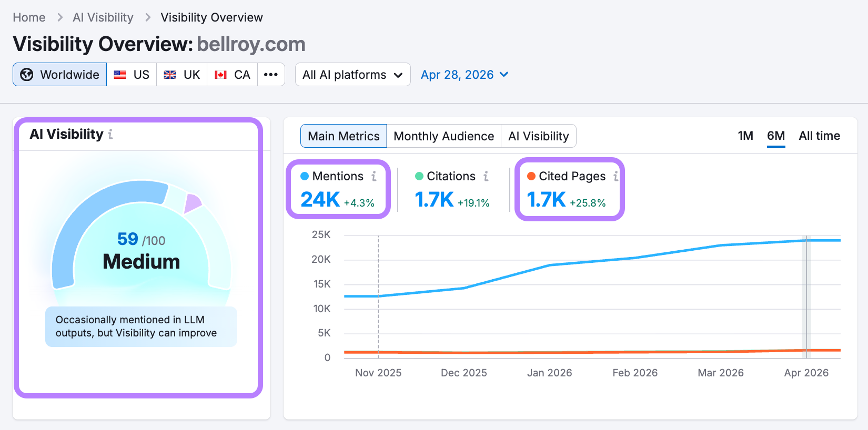Select the CA region
The height and width of the screenshot is (430, 868).
[x=232, y=75]
